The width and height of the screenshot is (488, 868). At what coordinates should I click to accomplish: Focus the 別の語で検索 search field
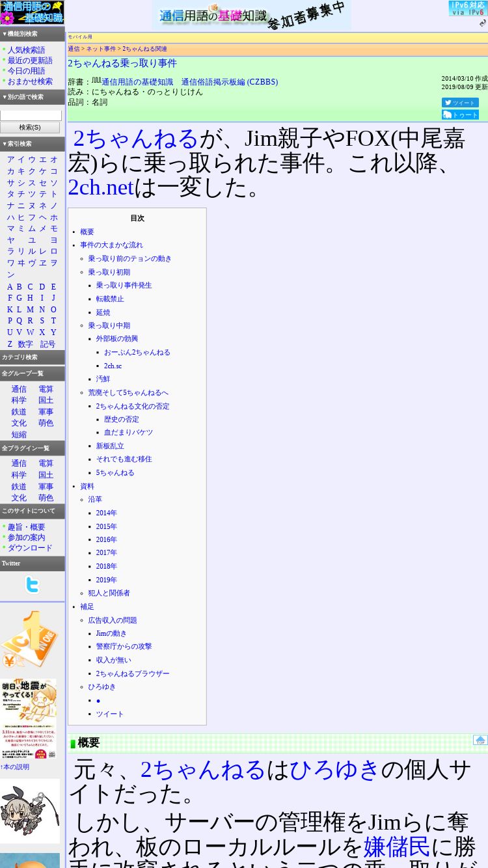31,115
